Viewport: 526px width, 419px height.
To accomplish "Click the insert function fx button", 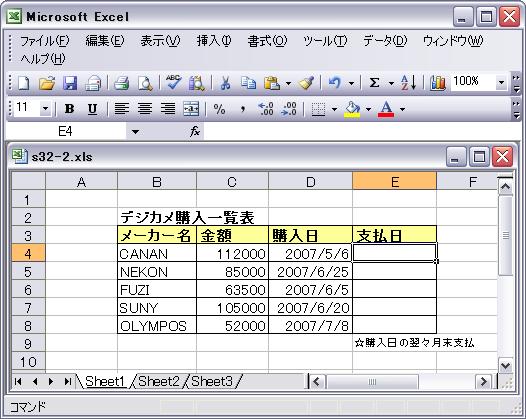I will pyautogui.click(x=195, y=131).
